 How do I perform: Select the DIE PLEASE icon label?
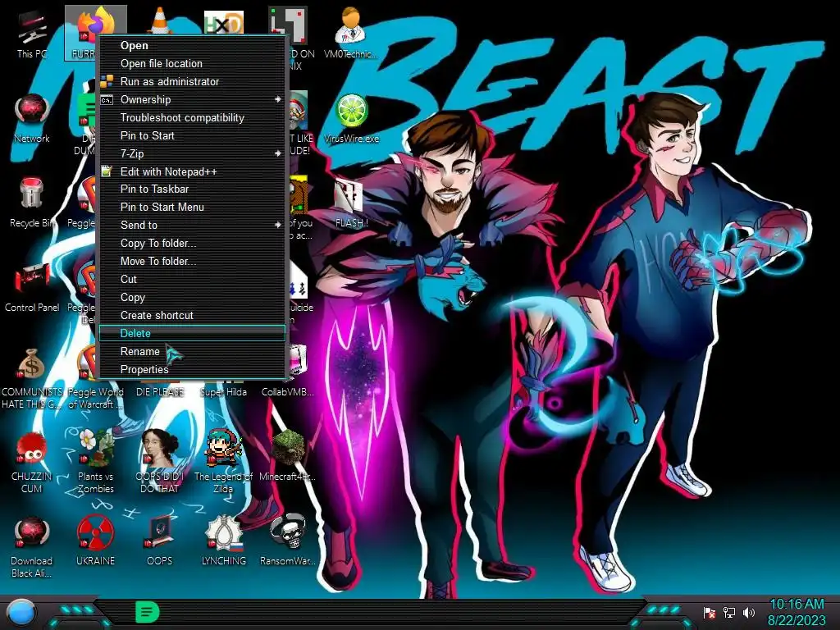[x=160, y=392]
